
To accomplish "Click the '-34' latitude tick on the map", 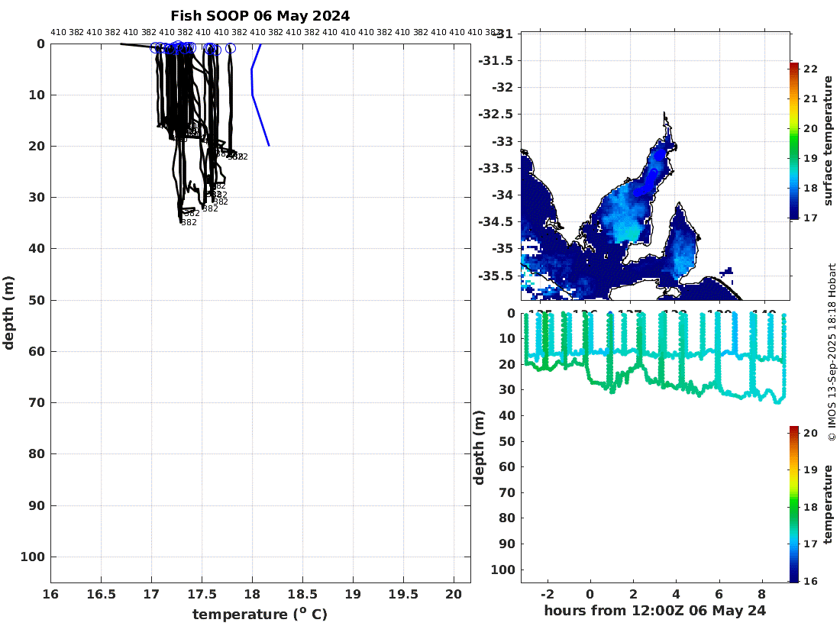I will pyautogui.click(x=502, y=195).
